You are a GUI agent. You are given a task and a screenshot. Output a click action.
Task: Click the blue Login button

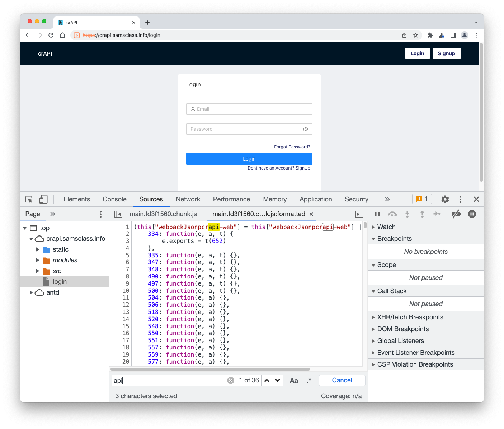(249, 159)
